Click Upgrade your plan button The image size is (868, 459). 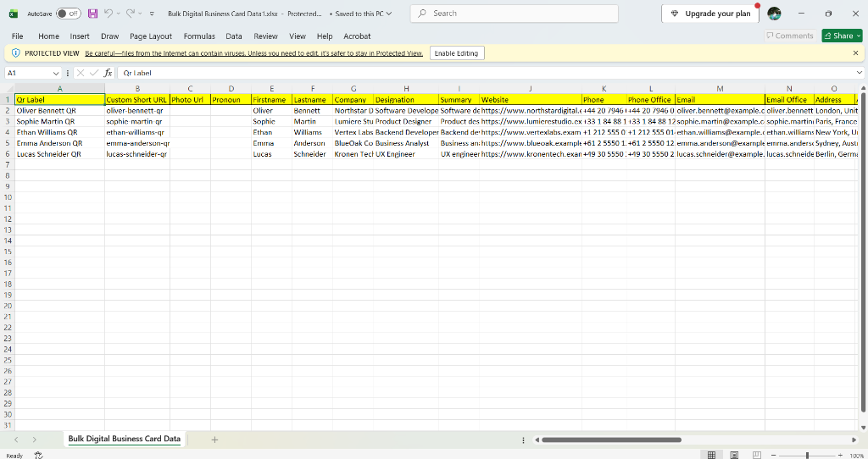[x=711, y=14]
